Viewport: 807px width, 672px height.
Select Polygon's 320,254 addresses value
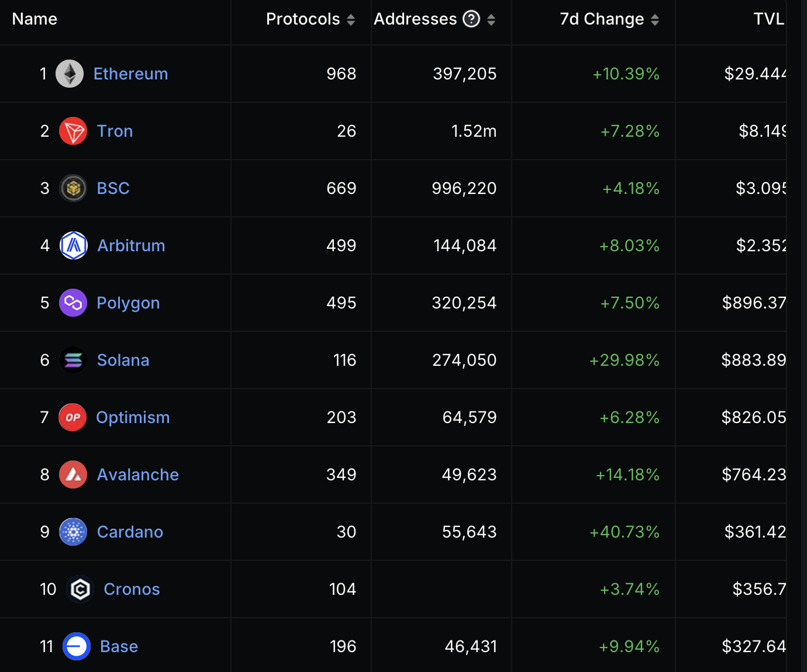pos(464,303)
